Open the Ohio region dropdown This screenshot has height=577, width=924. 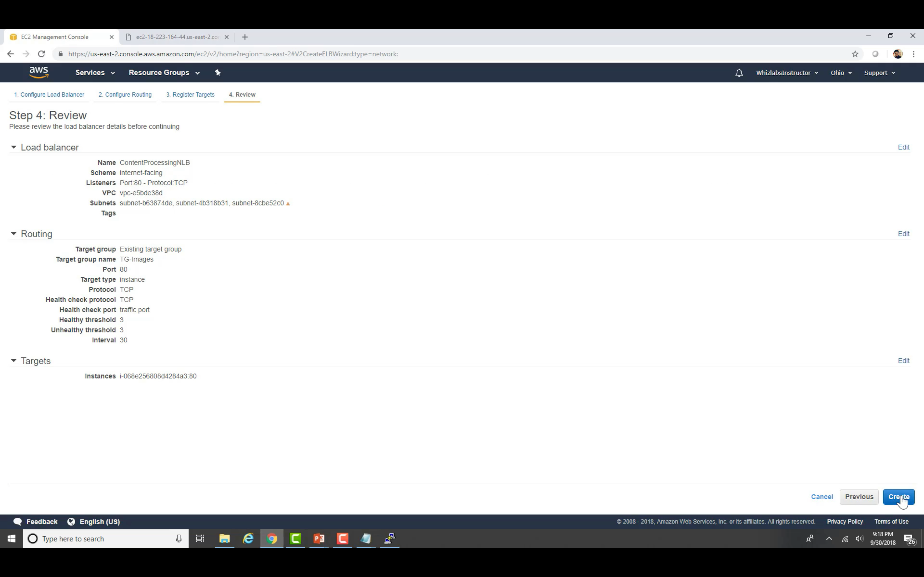click(841, 73)
